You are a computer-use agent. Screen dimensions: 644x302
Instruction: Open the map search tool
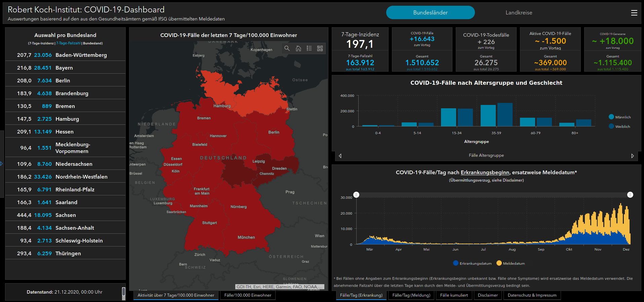(x=287, y=48)
